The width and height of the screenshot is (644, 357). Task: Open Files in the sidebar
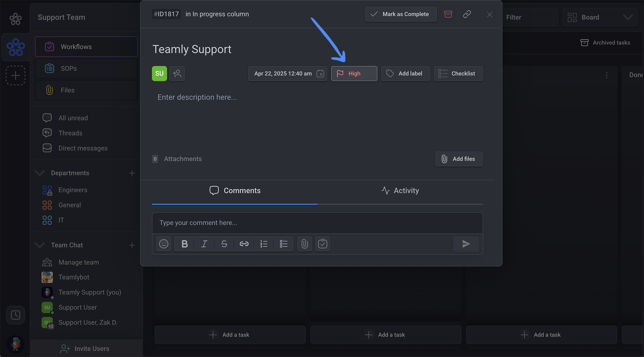click(86, 90)
